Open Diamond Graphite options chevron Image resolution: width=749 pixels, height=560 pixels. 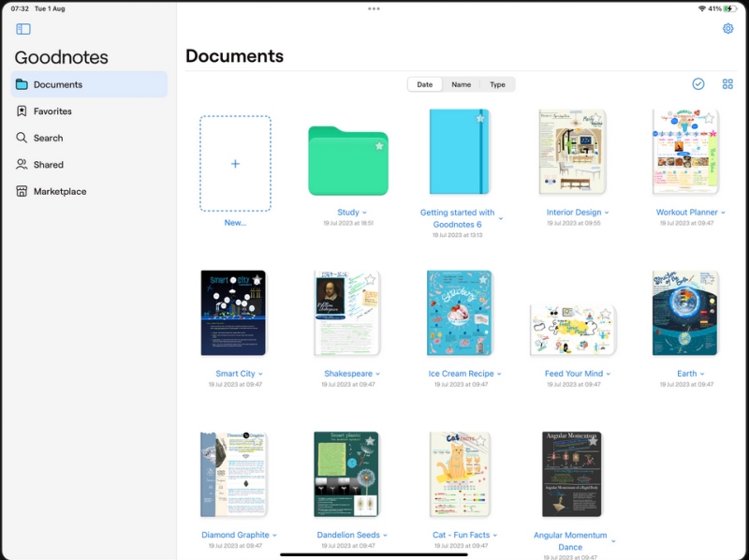click(274, 536)
